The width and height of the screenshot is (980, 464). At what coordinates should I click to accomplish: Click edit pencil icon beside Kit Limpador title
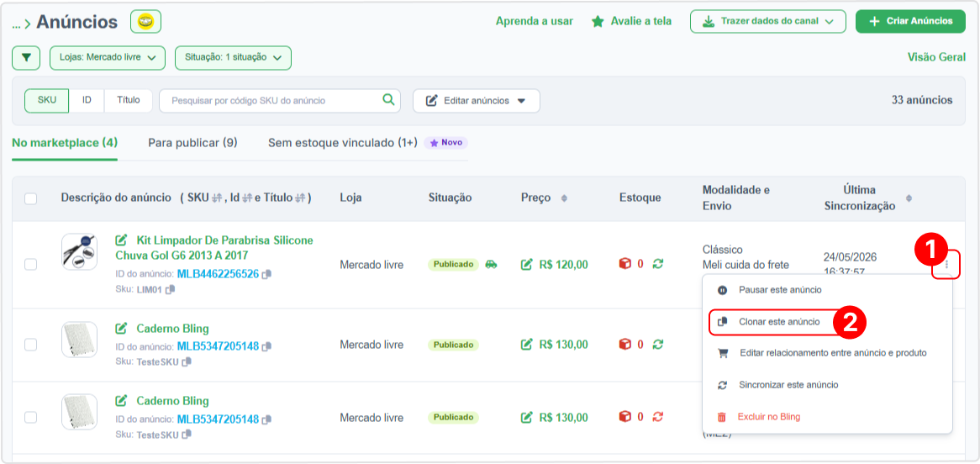(122, 240)
